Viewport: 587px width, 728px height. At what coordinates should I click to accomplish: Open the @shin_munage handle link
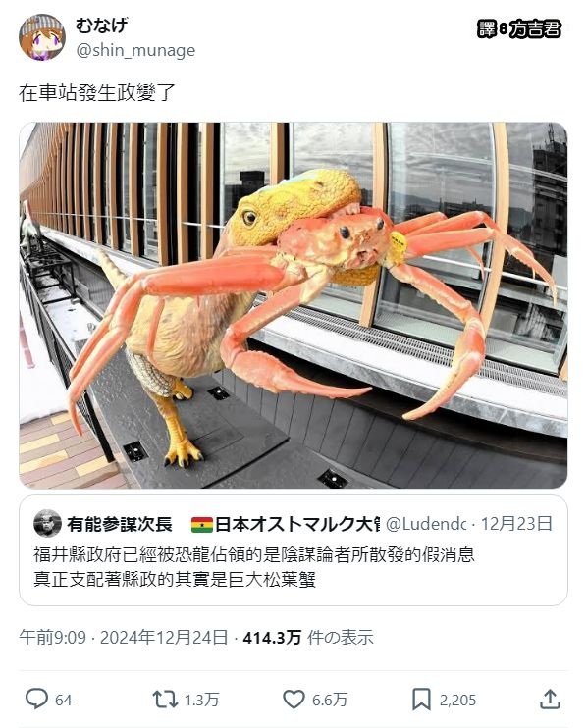(x=135, y=50)
